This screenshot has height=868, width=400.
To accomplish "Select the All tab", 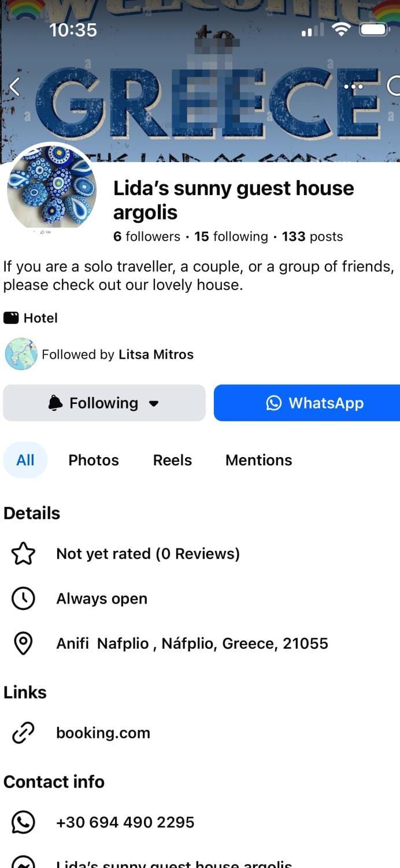I will [25, 460].
